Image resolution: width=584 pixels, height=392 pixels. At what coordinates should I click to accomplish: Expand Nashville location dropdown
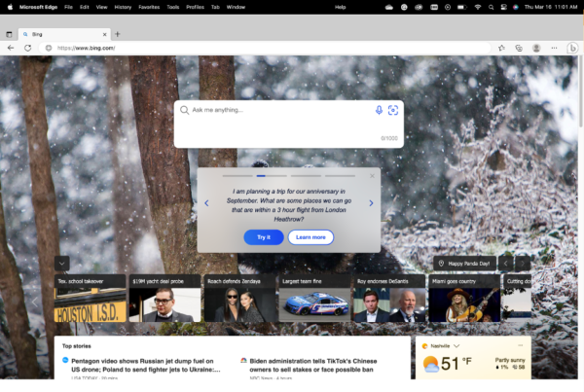coord(456,346)
